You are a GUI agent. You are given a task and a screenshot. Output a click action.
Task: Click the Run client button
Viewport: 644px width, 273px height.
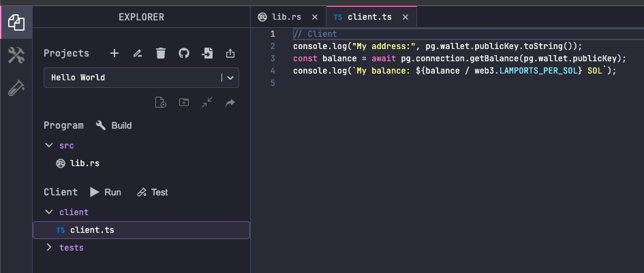[x=106, y=192]
